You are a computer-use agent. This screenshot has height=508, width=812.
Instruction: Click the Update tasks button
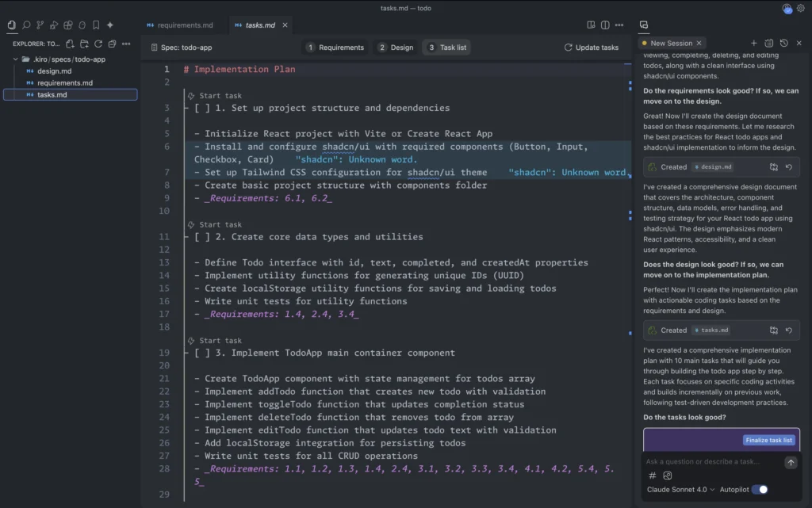point(591,47)
